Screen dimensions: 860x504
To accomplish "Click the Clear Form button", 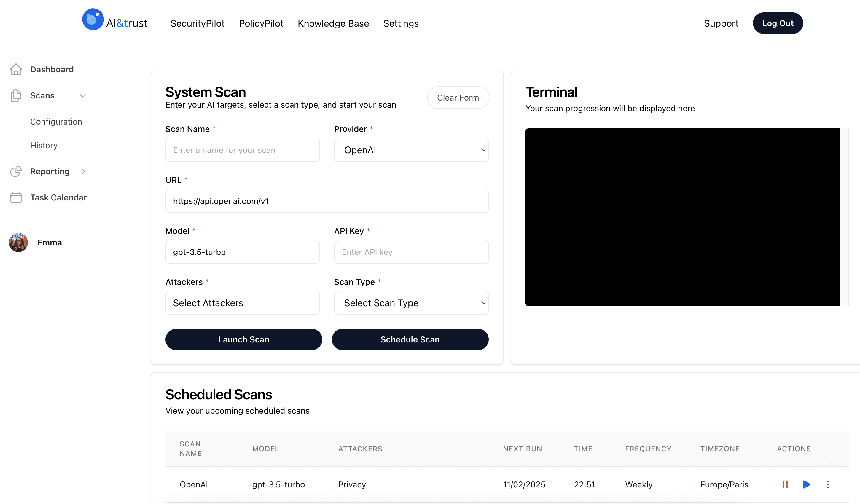I will tap(458, 98).
